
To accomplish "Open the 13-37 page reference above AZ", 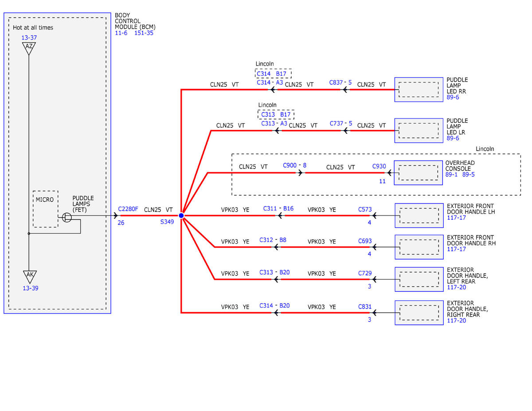I will (29, 38).
